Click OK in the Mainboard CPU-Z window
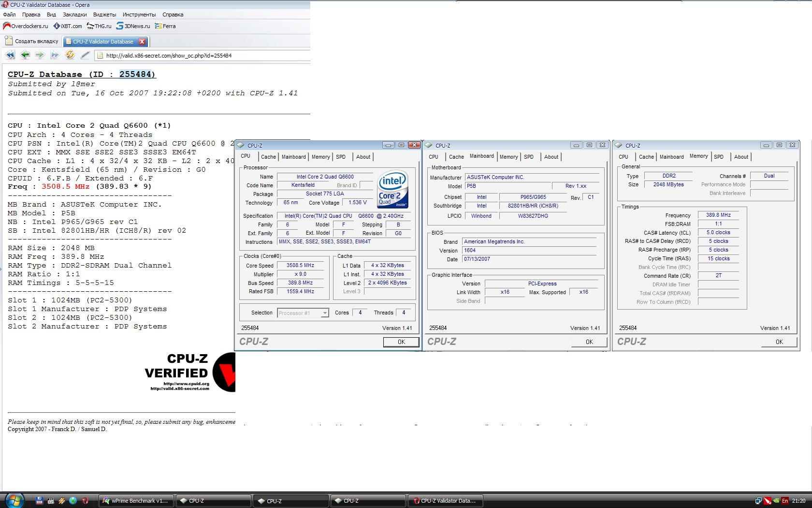The image size is (812, 508). pyautogui.click(x=589, y=342)
